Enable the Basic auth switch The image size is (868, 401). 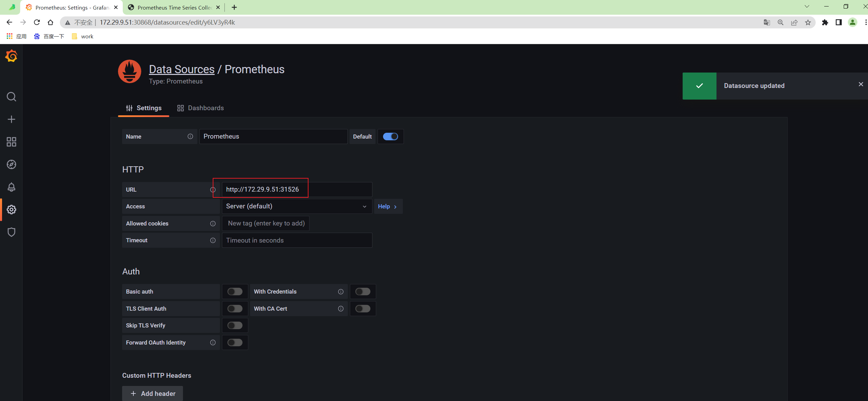235,292
